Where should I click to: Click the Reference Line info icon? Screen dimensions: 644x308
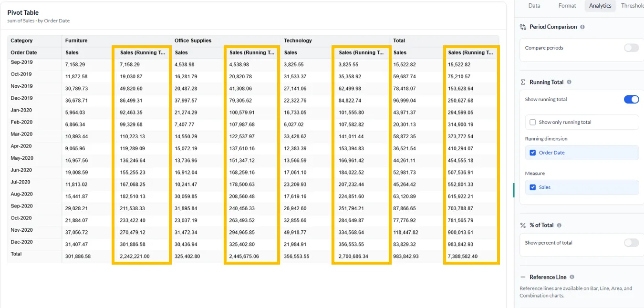tap(572, 277)
